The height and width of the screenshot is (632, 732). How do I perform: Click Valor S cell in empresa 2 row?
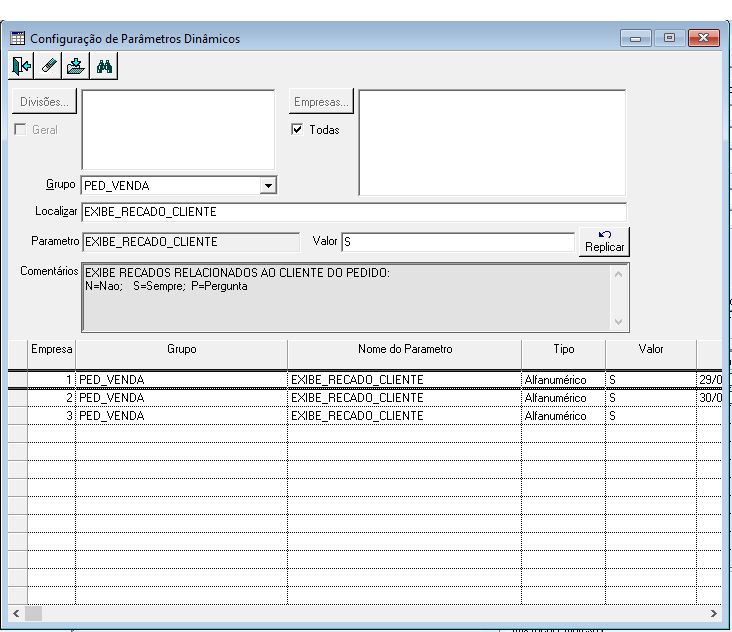(x=651, y=398)
